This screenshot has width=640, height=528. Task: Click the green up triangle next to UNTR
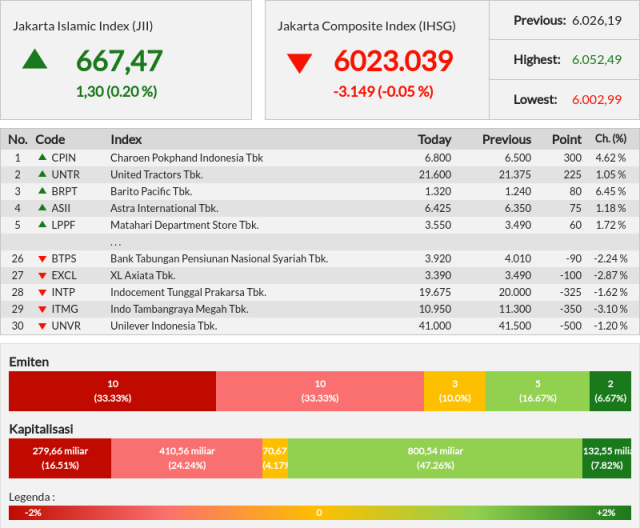tap(42, 174)
